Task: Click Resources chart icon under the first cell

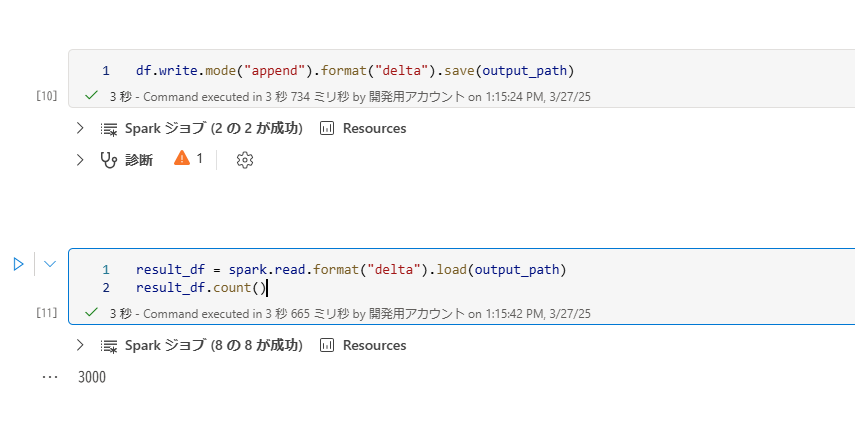Action: click(327, 128)
